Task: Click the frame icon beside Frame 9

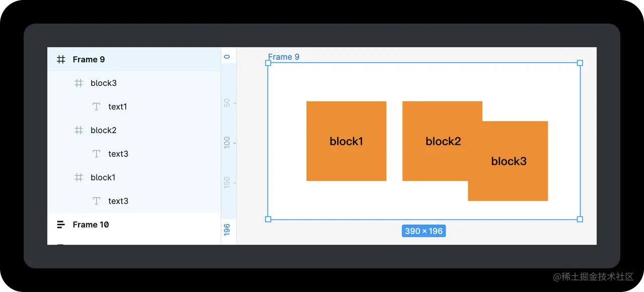Action: point(61,59)
